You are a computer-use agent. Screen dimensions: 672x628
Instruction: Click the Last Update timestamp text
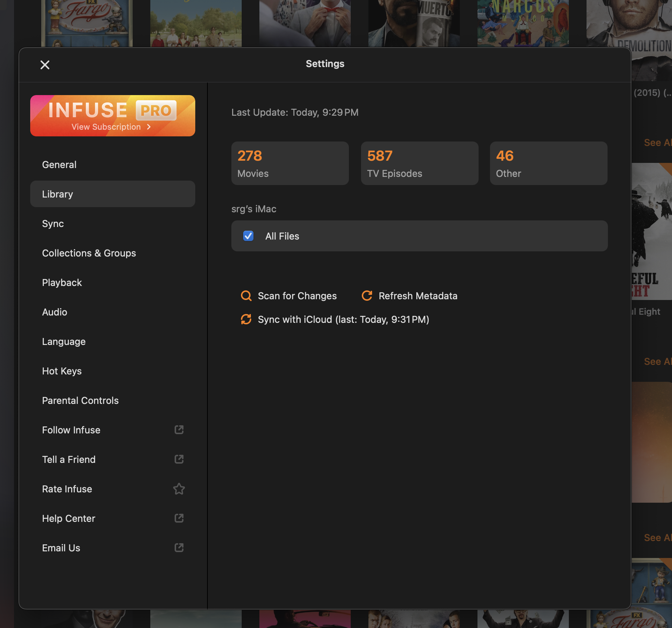coord(295,112)
